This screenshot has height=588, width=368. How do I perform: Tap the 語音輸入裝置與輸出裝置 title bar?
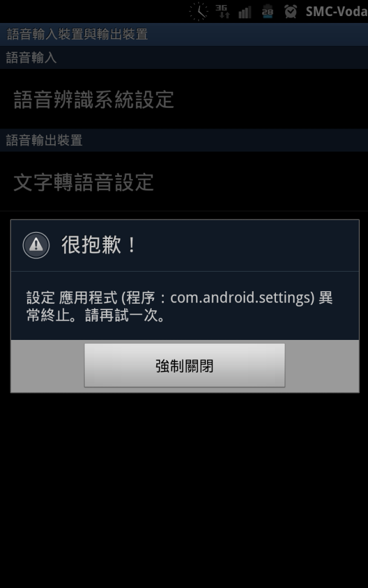pyautogui.click(x=184, y=34)
